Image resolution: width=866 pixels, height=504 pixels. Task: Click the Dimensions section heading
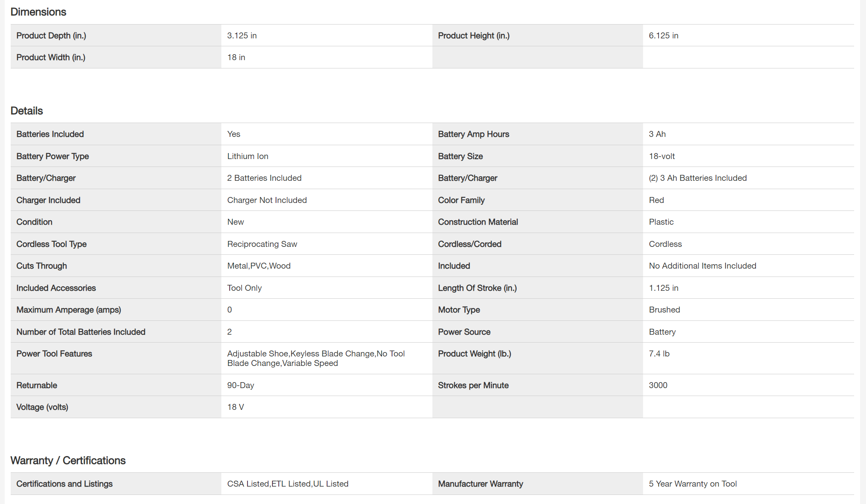(x=38, y=12)
